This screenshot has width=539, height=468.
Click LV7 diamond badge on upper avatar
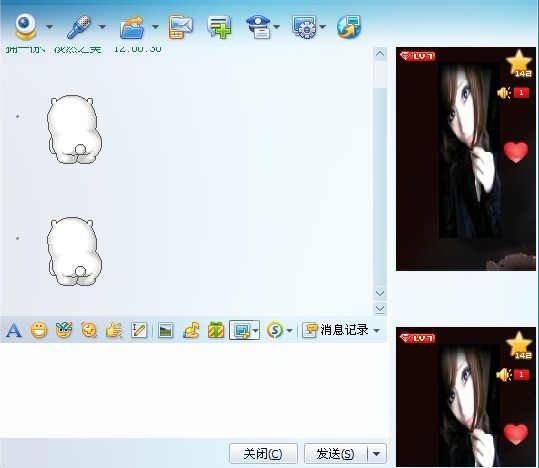(x=418, y=56)
